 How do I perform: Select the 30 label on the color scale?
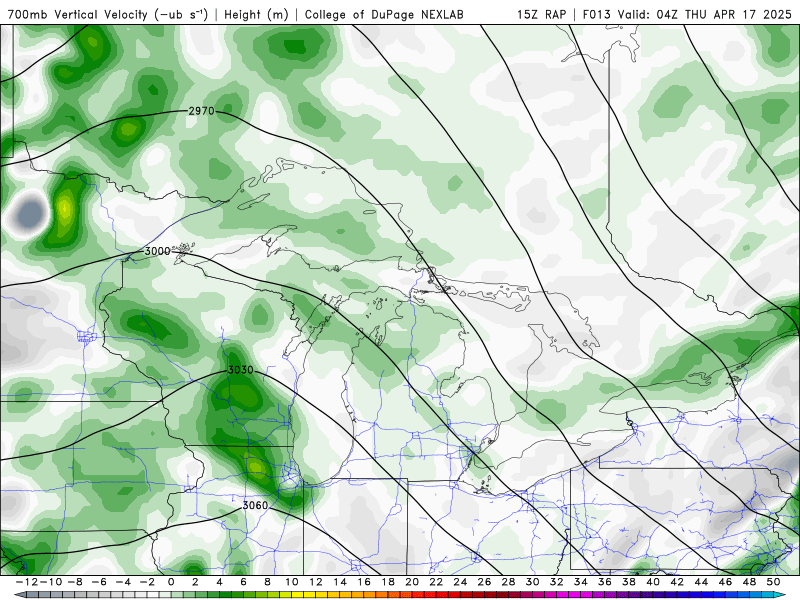532,582
